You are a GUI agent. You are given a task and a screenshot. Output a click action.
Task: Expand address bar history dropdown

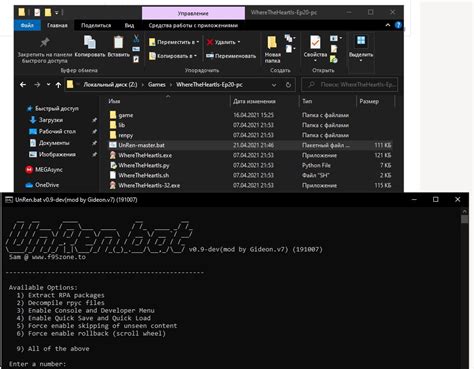(274, 85)
